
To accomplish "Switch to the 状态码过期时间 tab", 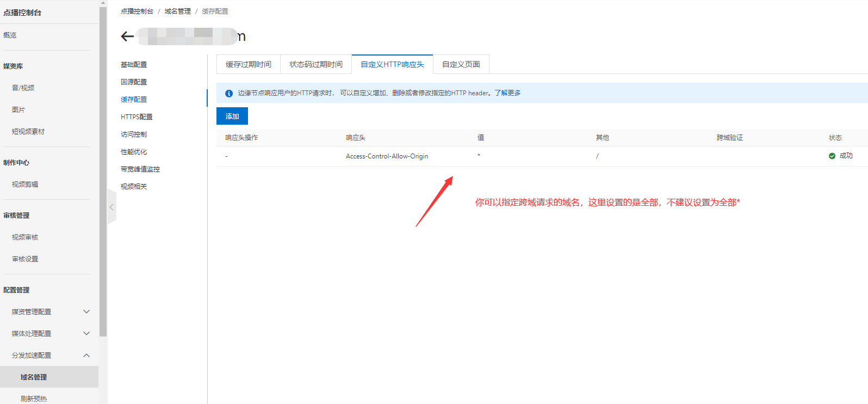I will pyautogui.click(x=316, y=64).
